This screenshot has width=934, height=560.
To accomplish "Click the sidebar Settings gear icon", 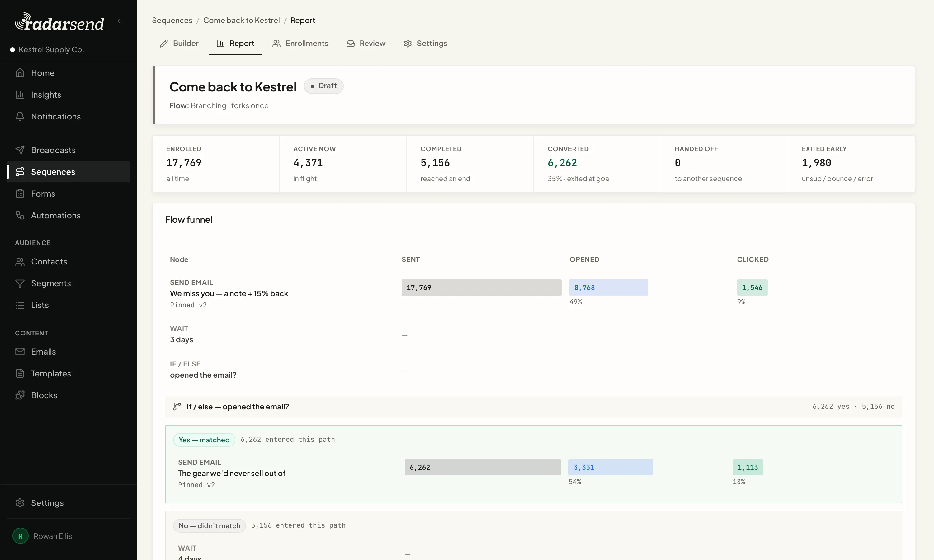I will click(x=20, y=503).
